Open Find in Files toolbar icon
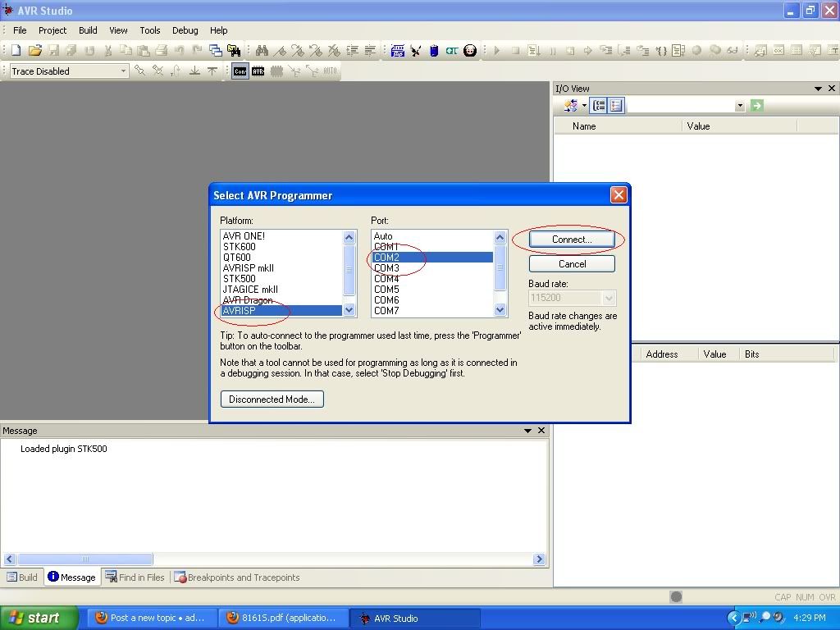 [x=234, y=50]
